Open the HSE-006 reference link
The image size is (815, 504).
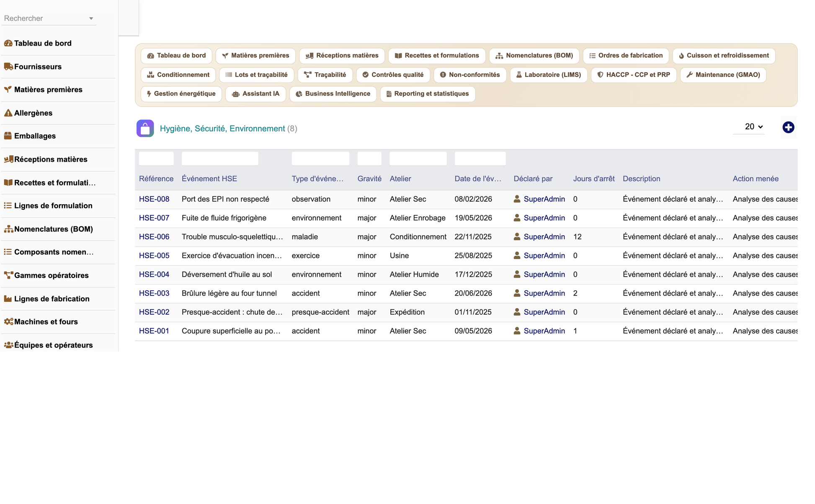point(154,237)
